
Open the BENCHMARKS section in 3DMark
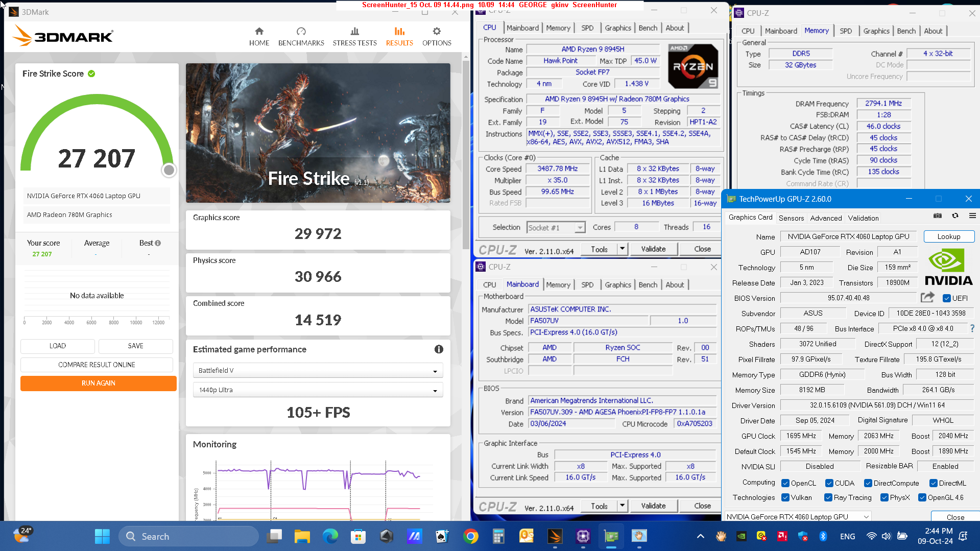(x=301, y=37)
